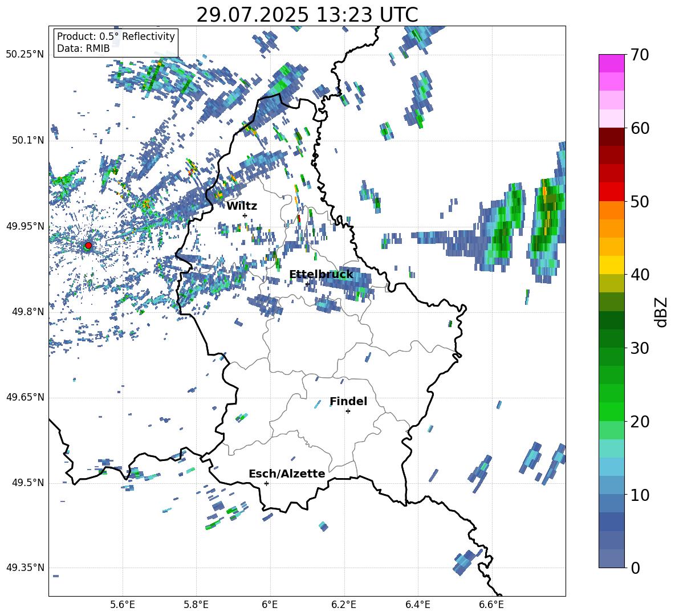The image size is (675, 616).
Task: Click the 49.65°N latitude label
Action: 25,397
